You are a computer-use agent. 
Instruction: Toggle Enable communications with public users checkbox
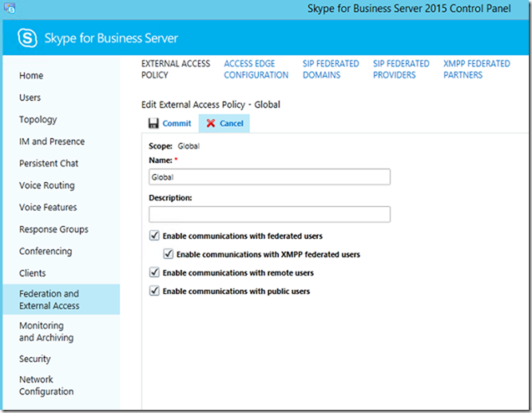pos(154,291)
